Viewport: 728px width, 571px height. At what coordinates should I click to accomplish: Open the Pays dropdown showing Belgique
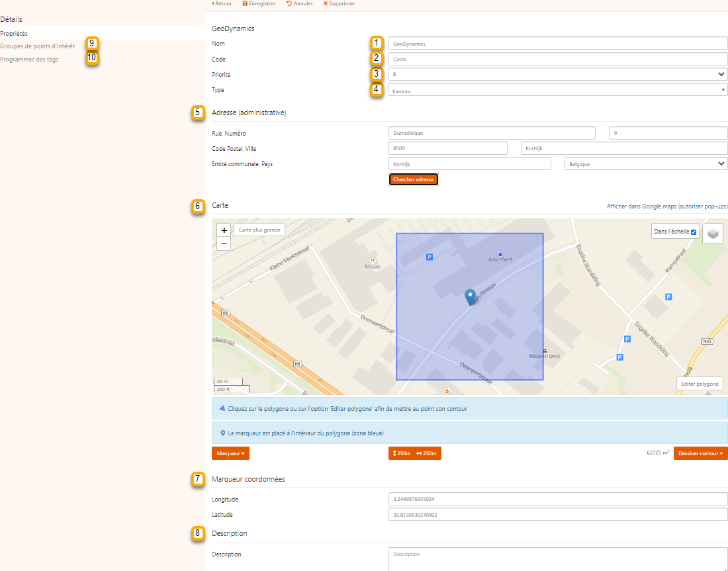[645, 163]
